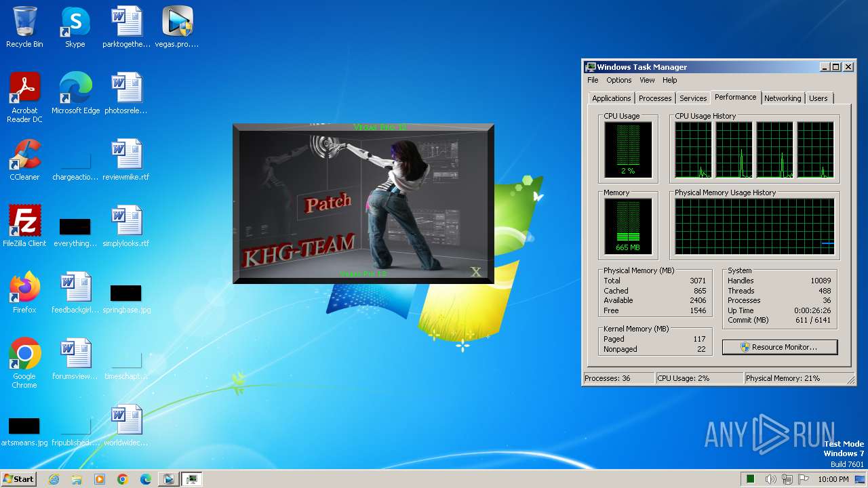Switch to the Services tab
This screenshot has height=488, width=868.
click(x=693, y=98)
